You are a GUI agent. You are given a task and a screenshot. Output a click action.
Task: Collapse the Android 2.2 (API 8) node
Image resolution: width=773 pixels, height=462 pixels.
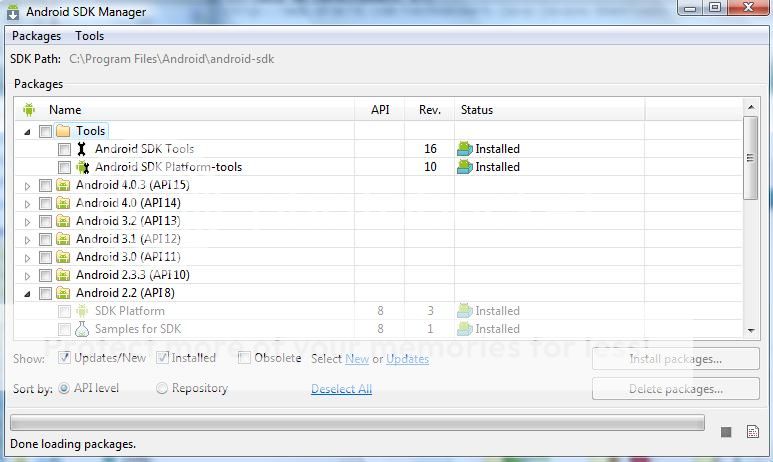(x=28, y=293)
